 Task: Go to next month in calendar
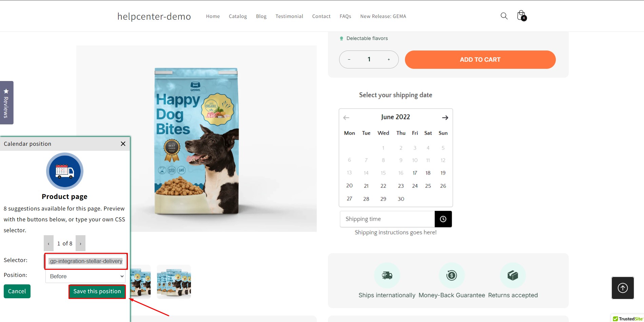click(445, 118)
